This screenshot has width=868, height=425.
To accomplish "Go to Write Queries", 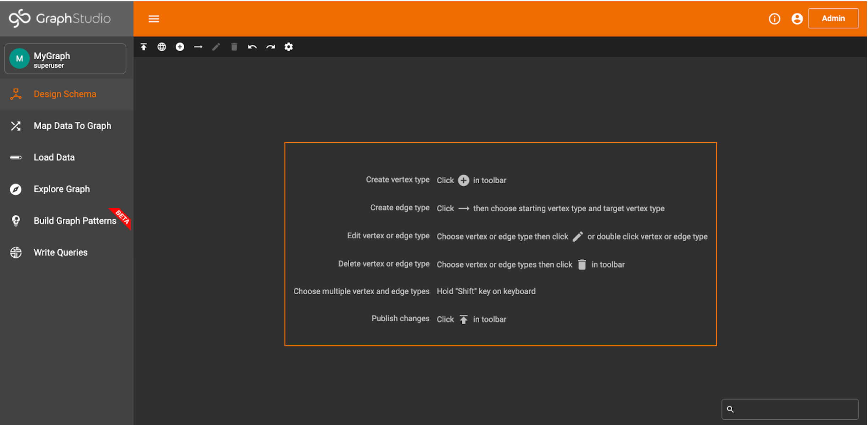I will point(61,253).
